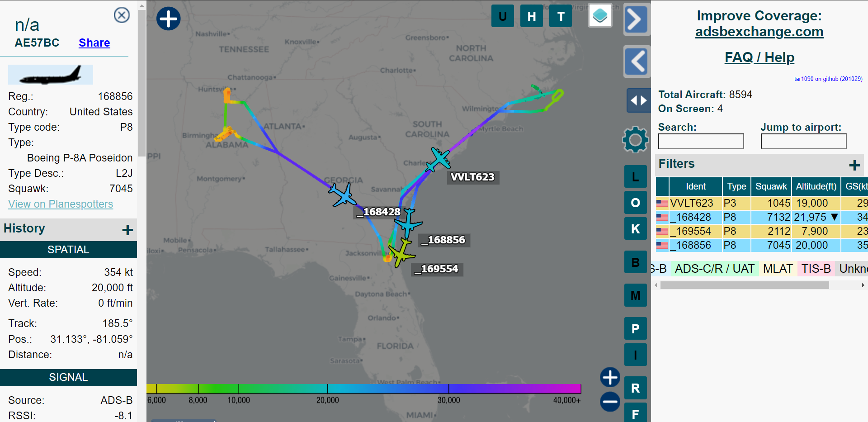Viewport: 868px width, 422px height.
Task: Toggle the F map option button
Action: coord(635,413)
